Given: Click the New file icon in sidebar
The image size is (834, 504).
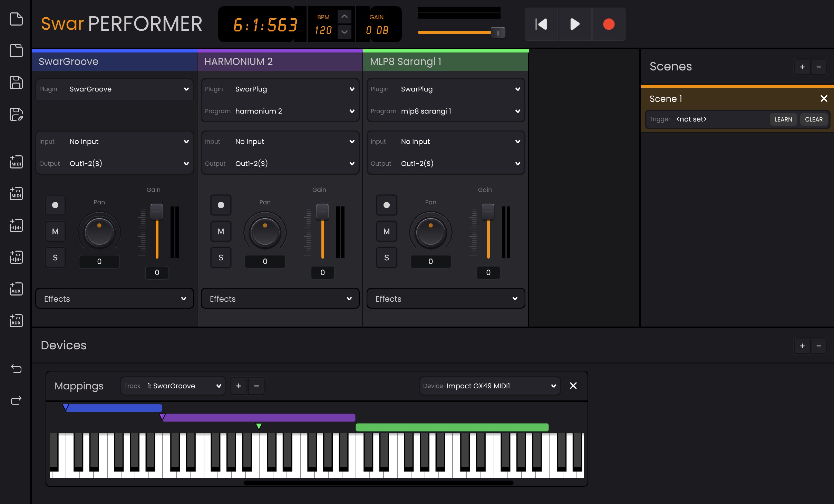Looking at the screenshot, I should (x=16, y=19).
